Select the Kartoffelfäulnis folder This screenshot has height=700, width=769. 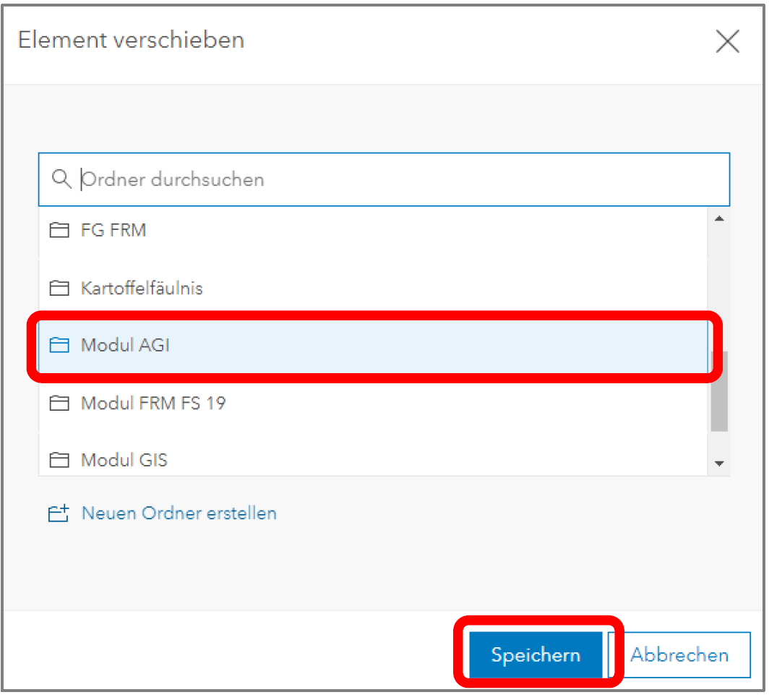pyautogui.click(x=142, y=289)
